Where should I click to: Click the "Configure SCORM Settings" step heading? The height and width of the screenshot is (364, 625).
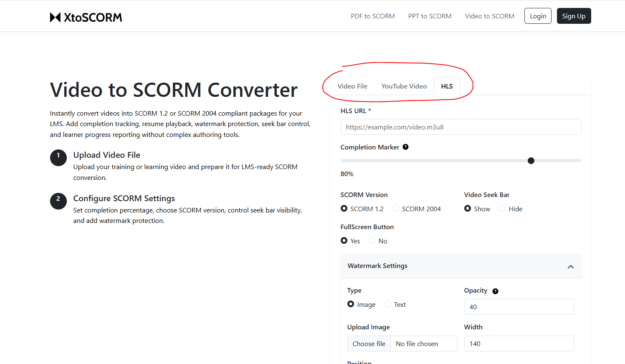click(124, 198)
